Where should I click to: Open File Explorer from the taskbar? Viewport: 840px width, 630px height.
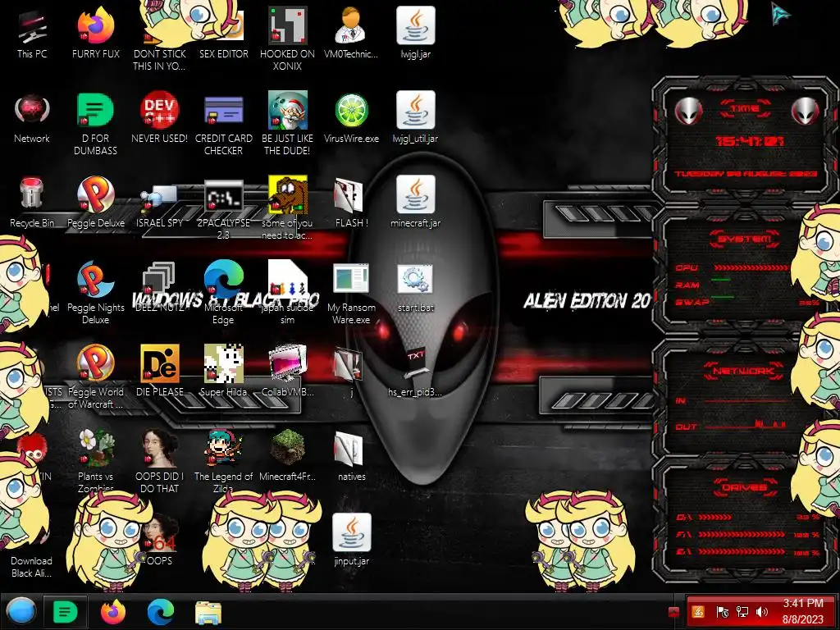208,612
